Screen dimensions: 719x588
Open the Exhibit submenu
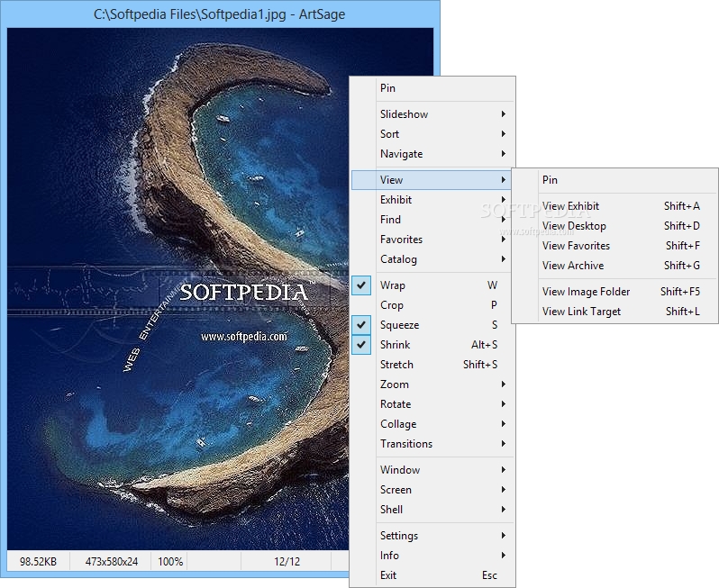pos(432,199)
